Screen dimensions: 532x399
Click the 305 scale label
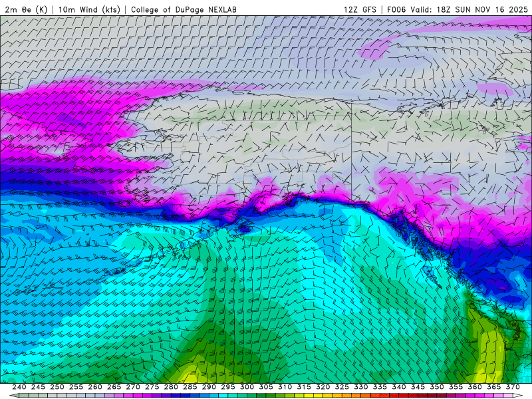coord(266,387)
